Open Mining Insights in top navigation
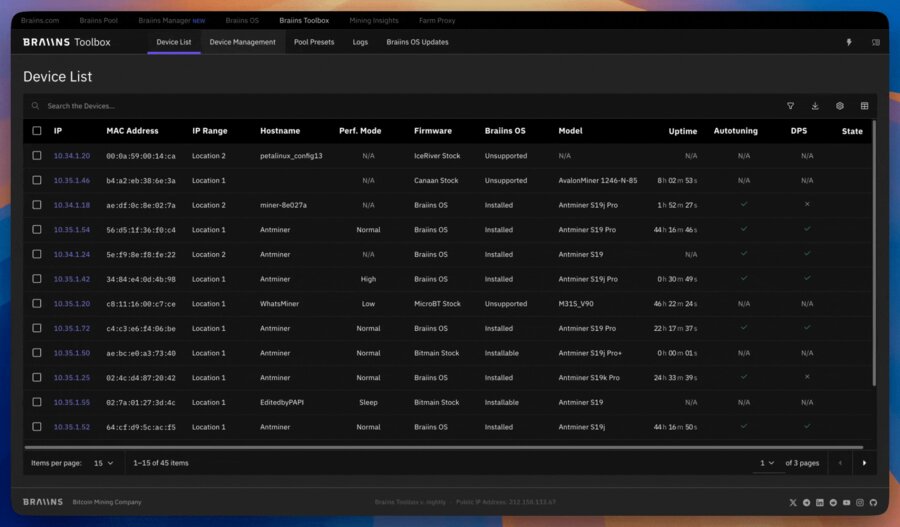 pyautogui.click(x=374, y=21)
